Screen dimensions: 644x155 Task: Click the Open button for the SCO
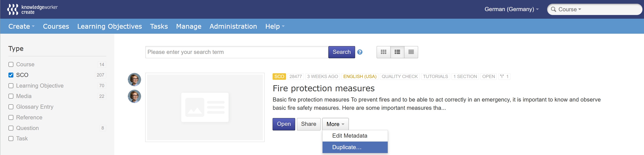click(x=283, y=124)
